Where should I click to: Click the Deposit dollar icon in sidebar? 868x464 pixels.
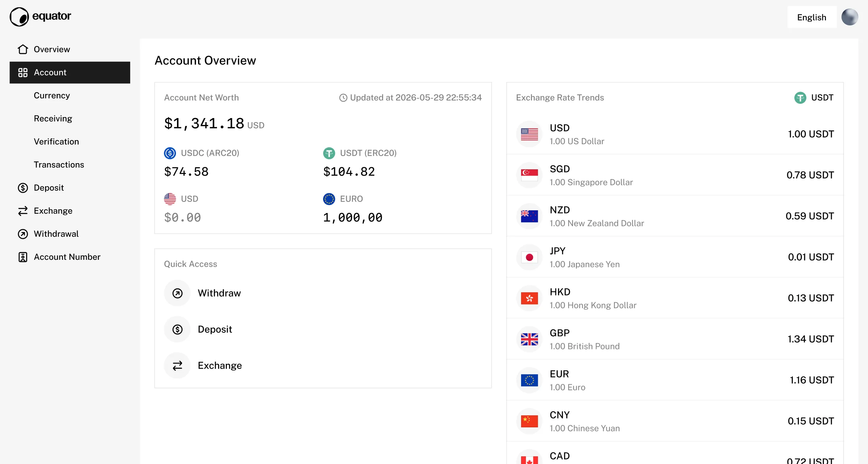coord(23,188)
